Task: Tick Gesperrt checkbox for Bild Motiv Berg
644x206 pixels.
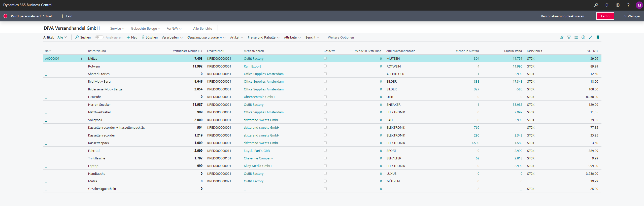Action: point(325,81)
